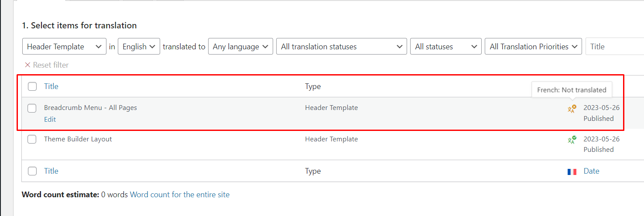The height and width of the screenshot is (216, 644).
Task: Tick the select-all checkbox in the table header
Action: click(32, 86)
